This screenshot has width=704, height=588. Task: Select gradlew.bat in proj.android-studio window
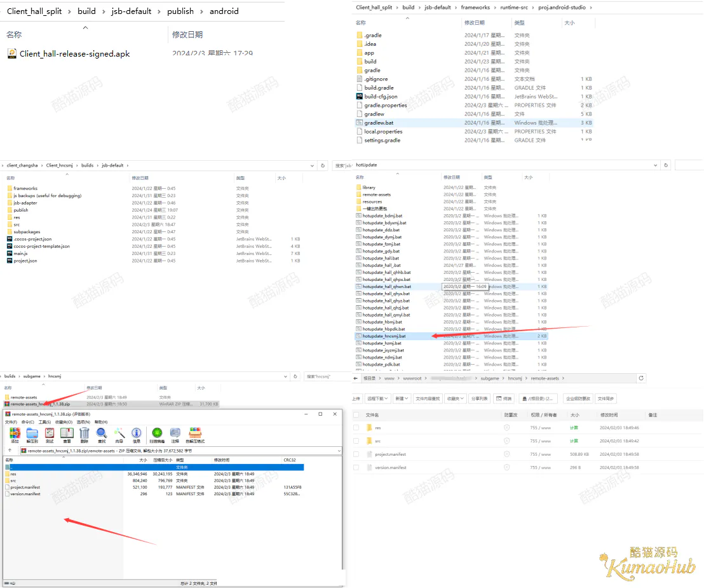(x=474, y=123)
